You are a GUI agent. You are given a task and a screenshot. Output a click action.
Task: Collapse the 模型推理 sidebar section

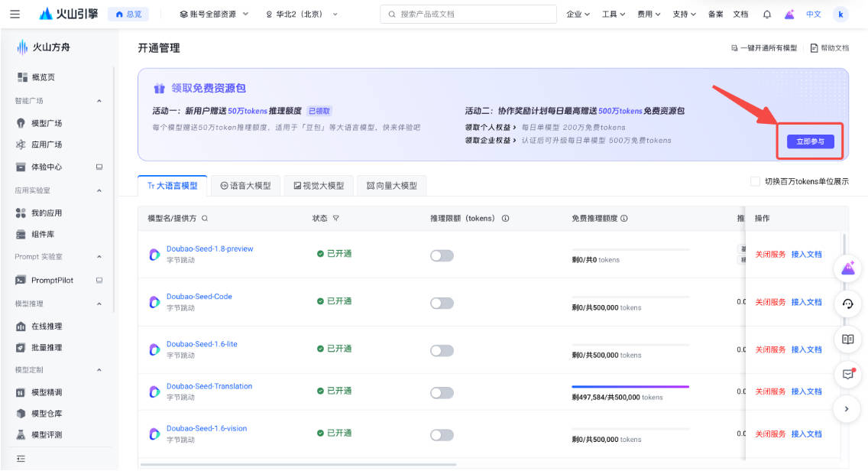(x=99, y=304)
